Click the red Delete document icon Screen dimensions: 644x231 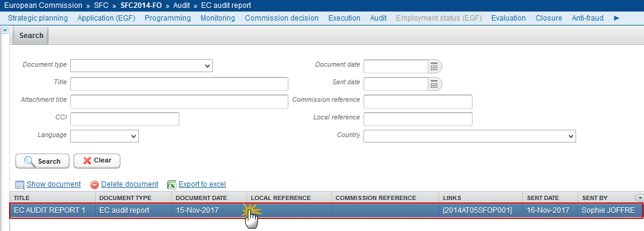click(x=95, y=185)
